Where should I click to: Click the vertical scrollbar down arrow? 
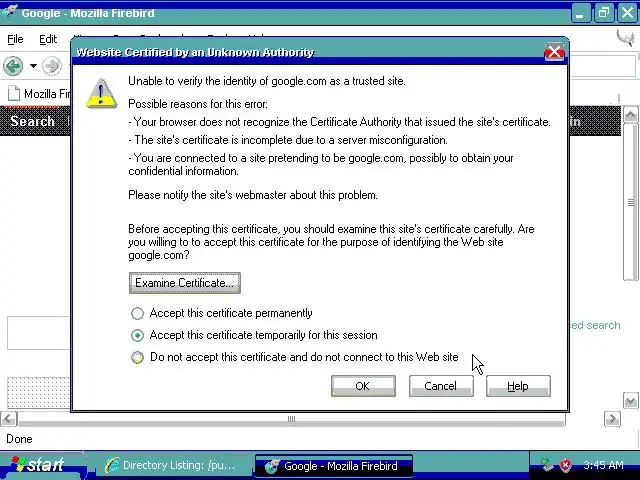631,400
